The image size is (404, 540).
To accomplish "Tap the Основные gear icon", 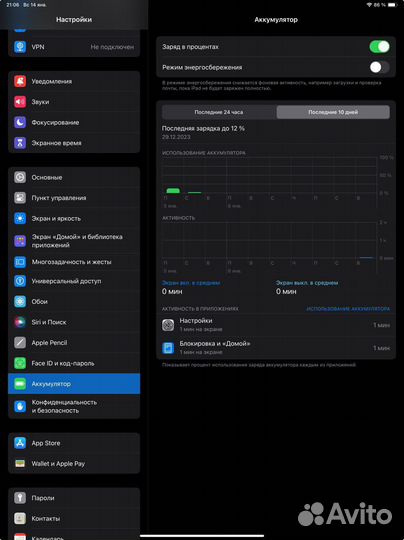I will click(20, 177).
